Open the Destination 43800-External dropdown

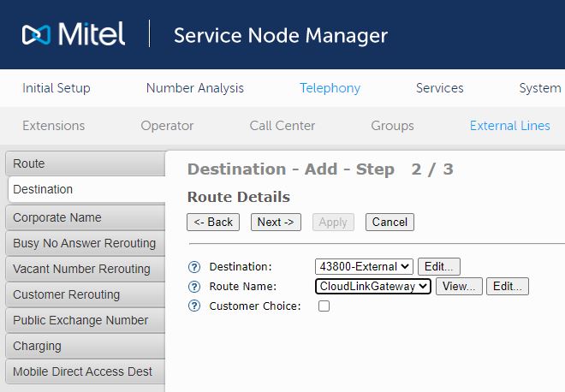pyautogui.click(x=364, y=267)
